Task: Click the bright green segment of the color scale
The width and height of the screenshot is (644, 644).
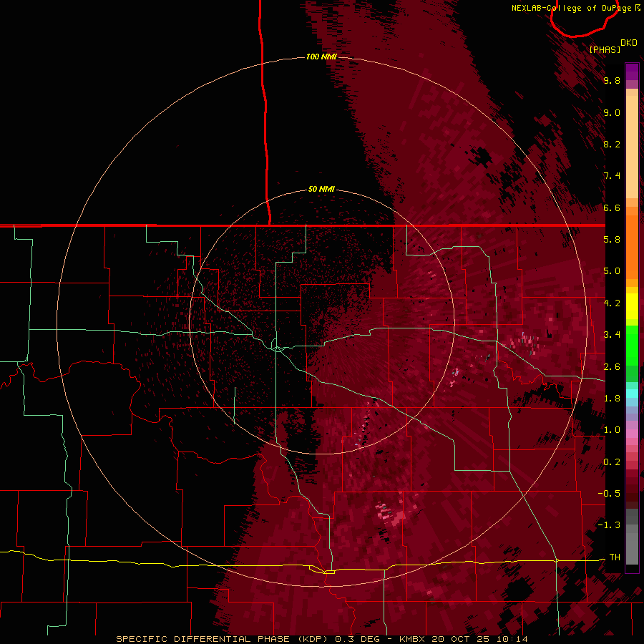Action: pyautogui.click(x=632, y=345)
